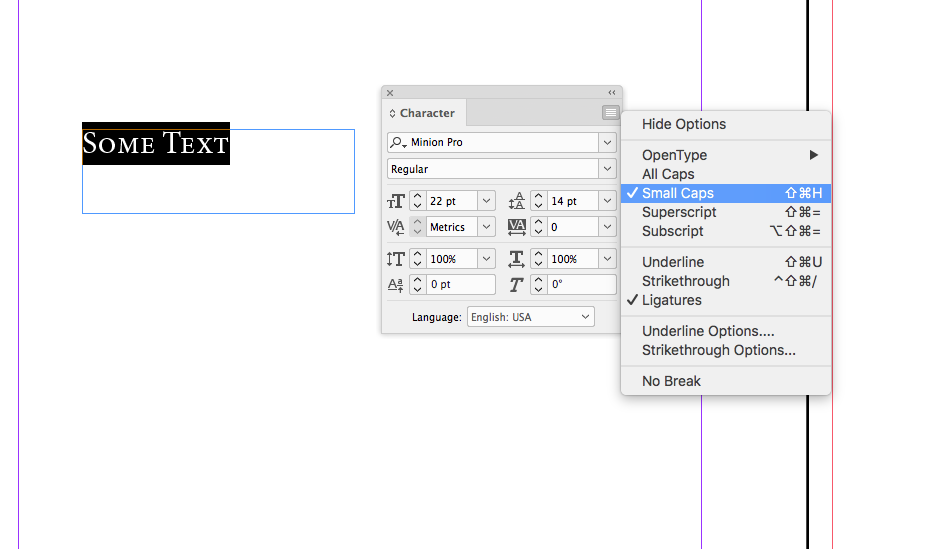The image size is (937, 549).
Task: Click the font search magnifier icon
Action: point(398,143)
